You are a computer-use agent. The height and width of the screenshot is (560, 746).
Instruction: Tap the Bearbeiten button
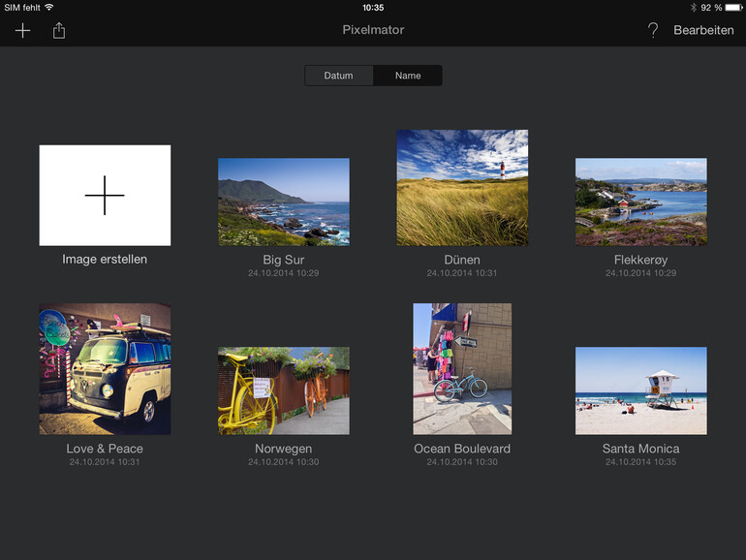click(x=703, y=30)
